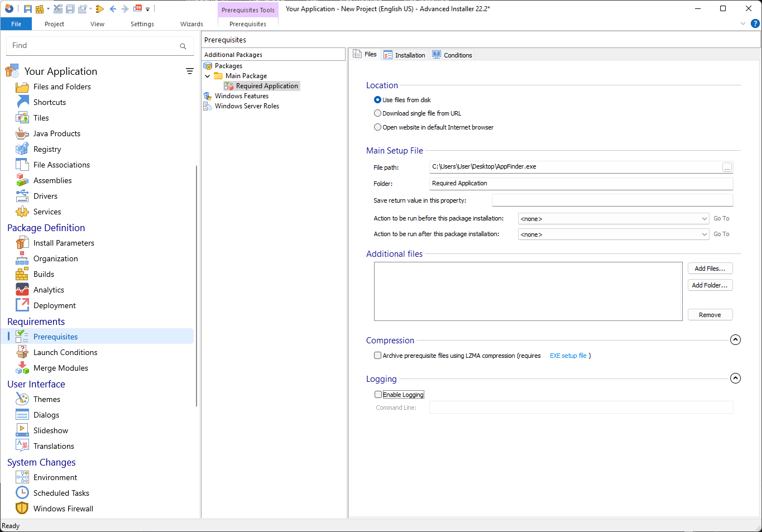Collapse the Logging section

(736, 378)
